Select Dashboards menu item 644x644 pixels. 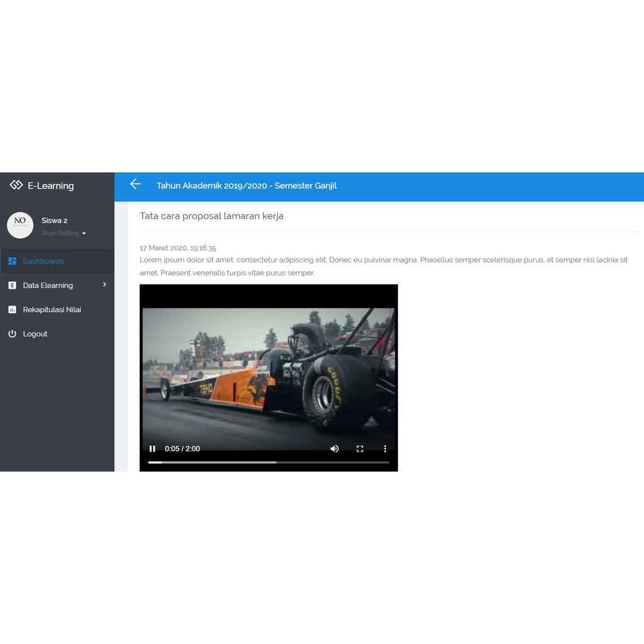point(43,261)
